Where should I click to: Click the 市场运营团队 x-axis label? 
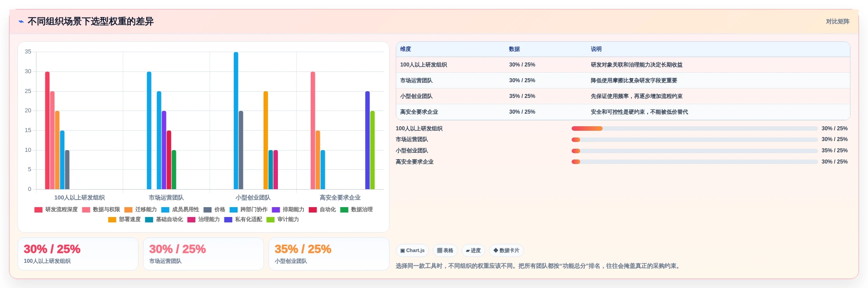pos(166,197)
